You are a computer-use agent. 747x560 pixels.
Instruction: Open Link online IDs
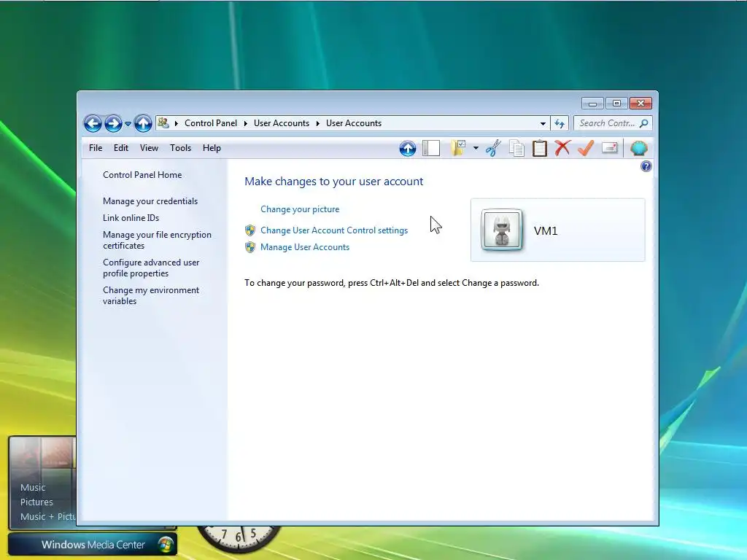click(x=131, y=217)
